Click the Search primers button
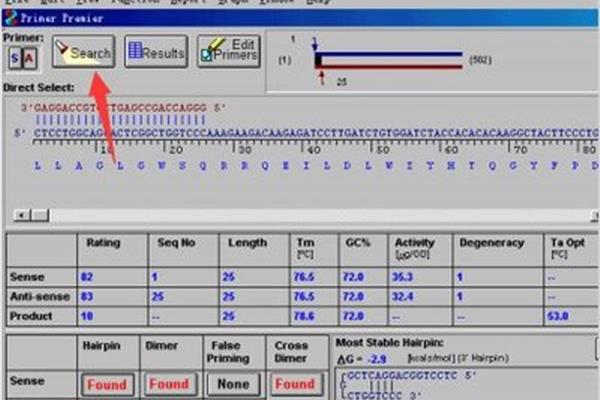This screenshot has width=600, height=400. (83, 52)
